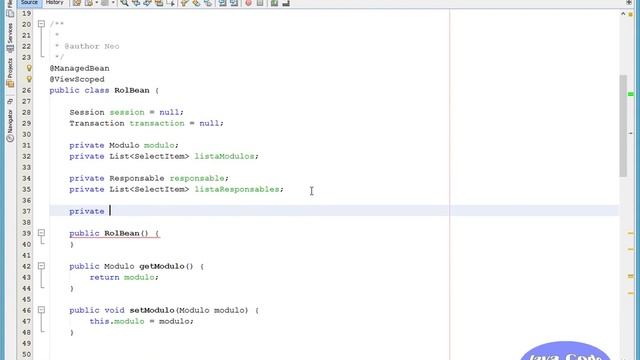Click 'setModulo' method name on line 46
This screenshot has height=360, width=640.
tap(152, 310)
